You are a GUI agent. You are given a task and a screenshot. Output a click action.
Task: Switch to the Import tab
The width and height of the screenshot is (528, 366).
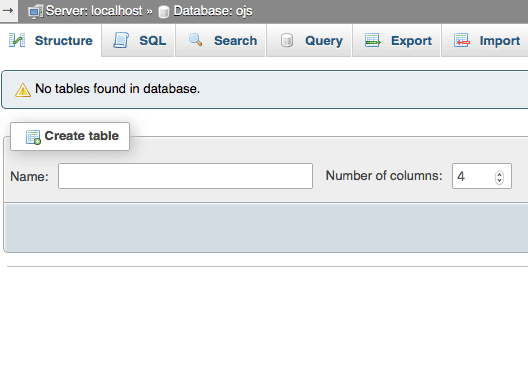click(x=485, y=40)
